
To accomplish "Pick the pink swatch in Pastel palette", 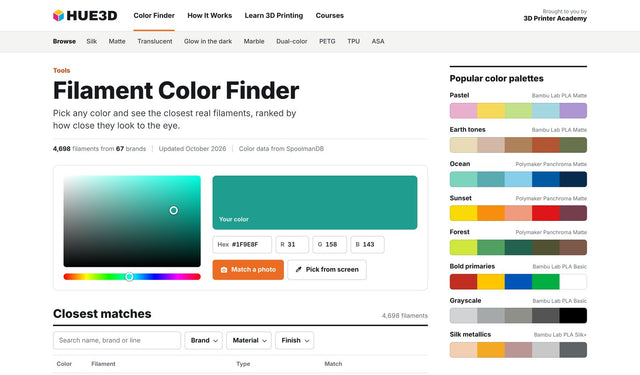I will 463,111.
